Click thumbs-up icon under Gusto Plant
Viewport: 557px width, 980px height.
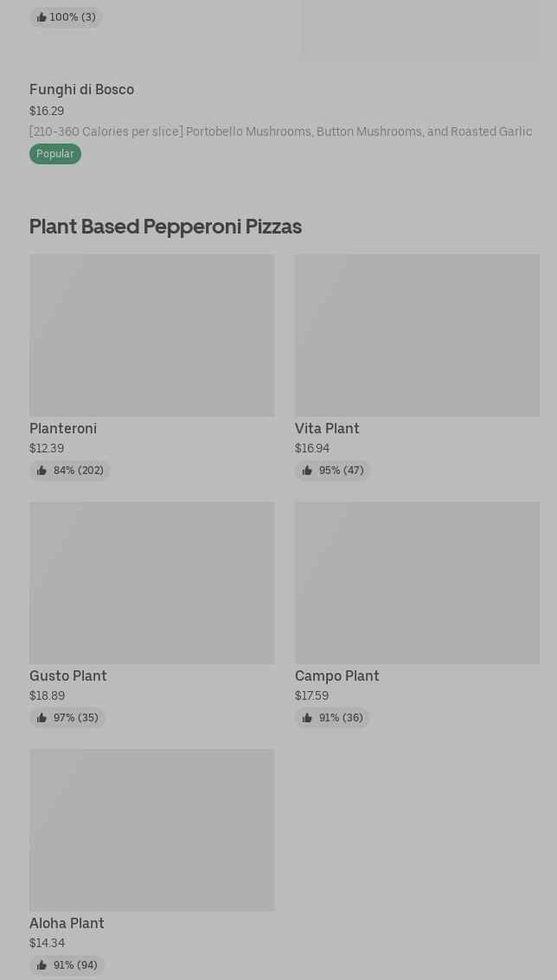tap(42, 718)
